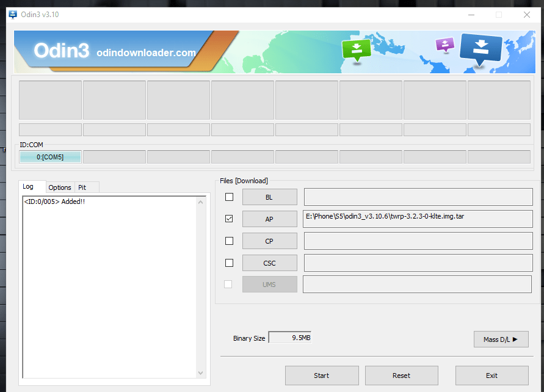This screenshot has height=392, width=544.
Task: Click the AP file button
Action: (x=270, y=219)
